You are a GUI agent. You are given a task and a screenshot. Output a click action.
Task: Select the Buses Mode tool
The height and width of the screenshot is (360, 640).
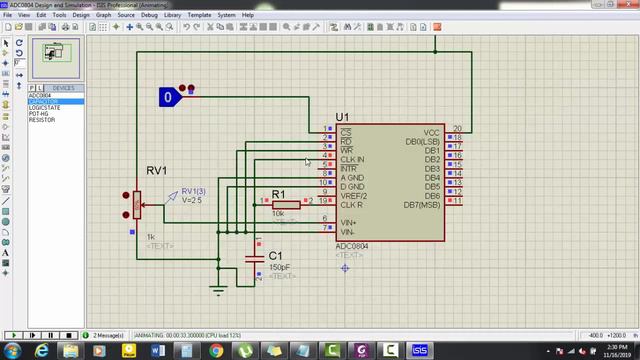coord(6,94)
